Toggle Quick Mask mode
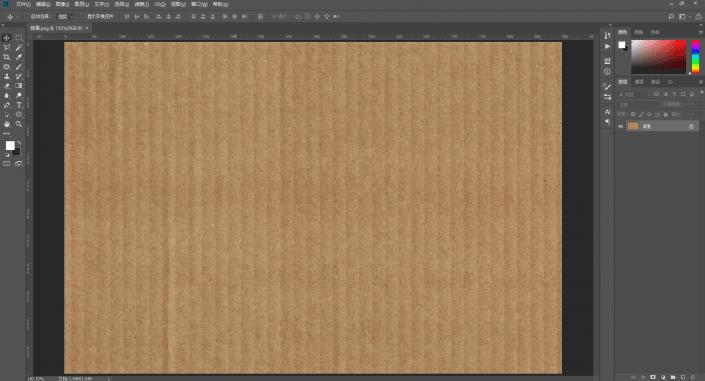The width and height of the screenshot is (705, 381). [x=7, y=164]
